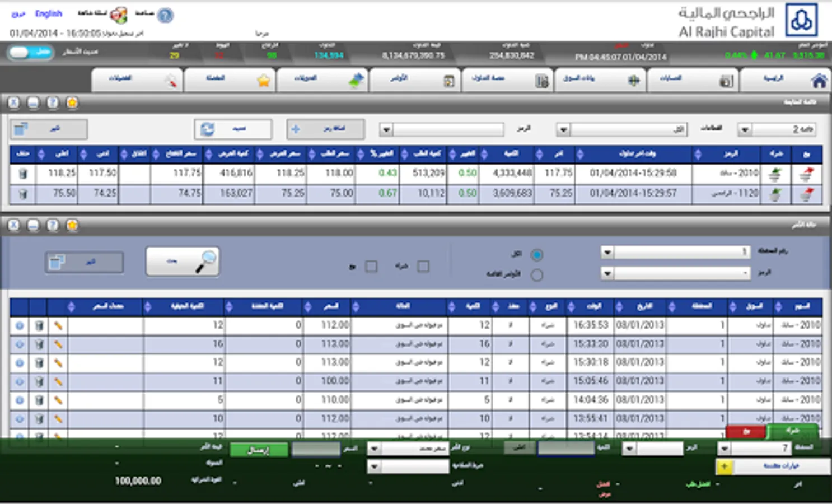This screenshot has height=504, width=832.
Task: Click sell icon for symbol 2010 in watchlist
Action: [x=806, y=174]
